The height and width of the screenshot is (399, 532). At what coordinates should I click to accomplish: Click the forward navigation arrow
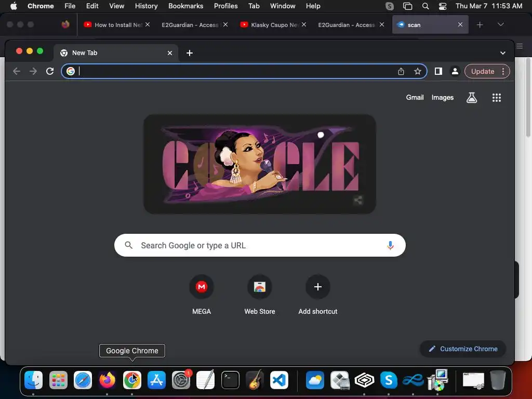coord(33,71)
